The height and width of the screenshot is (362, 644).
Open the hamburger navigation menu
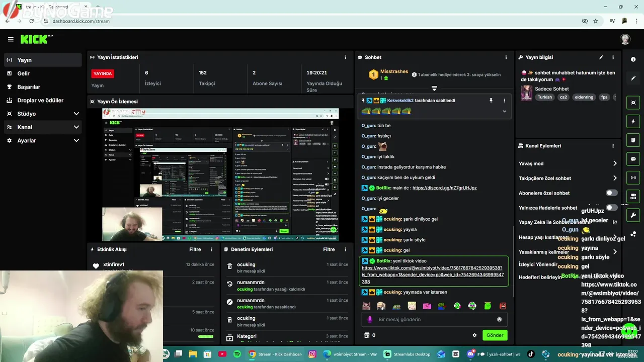pyautogui.click(x=11, y=39)
